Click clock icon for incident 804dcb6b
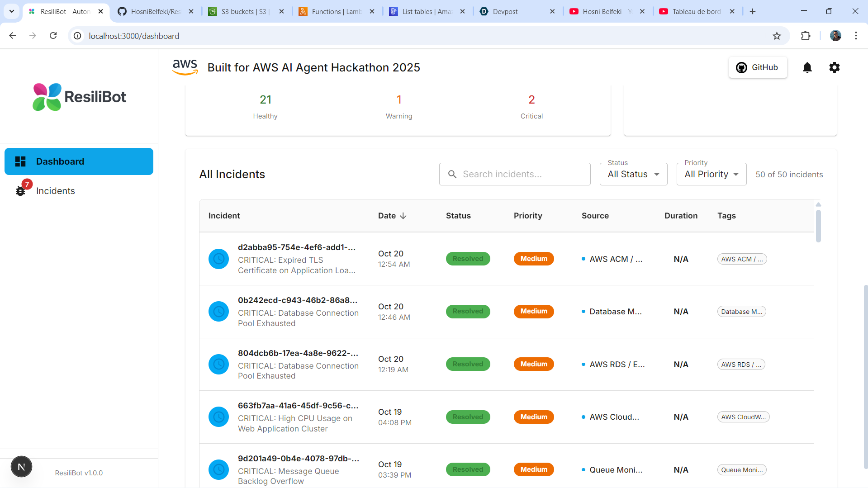The image size is (868, 488). tap(218, 364)
